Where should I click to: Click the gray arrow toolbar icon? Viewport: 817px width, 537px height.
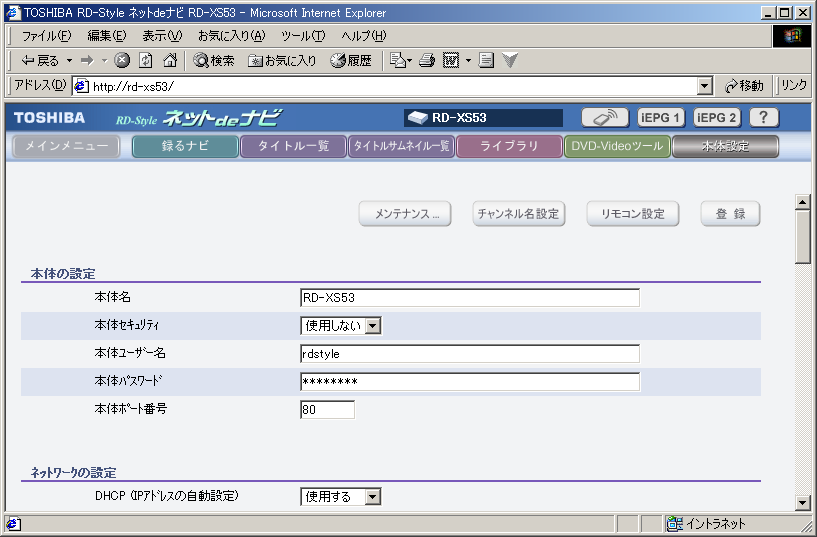point(510,61)
